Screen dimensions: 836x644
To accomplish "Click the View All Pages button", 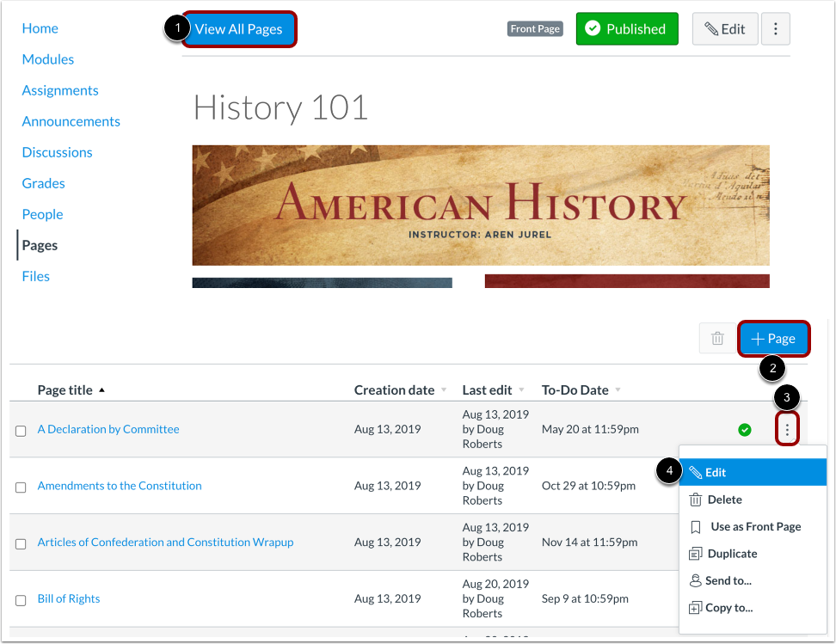I will (x=239, y=29).
